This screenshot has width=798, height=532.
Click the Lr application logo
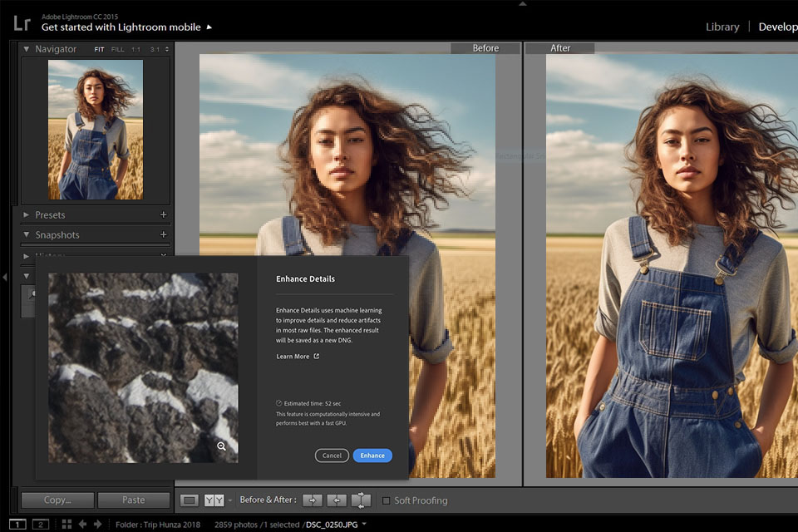(x=22, y=23)
